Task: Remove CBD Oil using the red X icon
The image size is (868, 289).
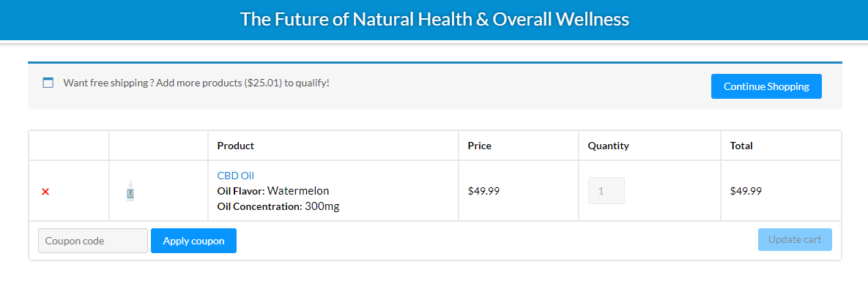Action: coord(45,191)
